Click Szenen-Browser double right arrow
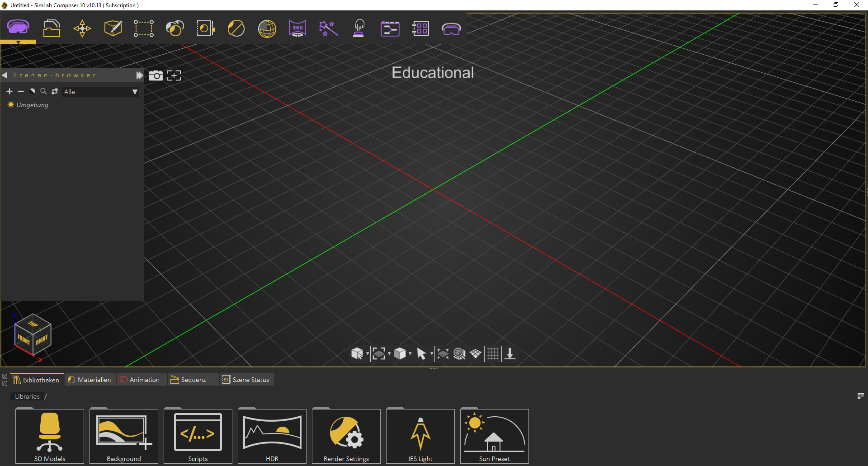The width and height of the screenshot is (868, 466). pyautogui.click(x=140, y=75)
